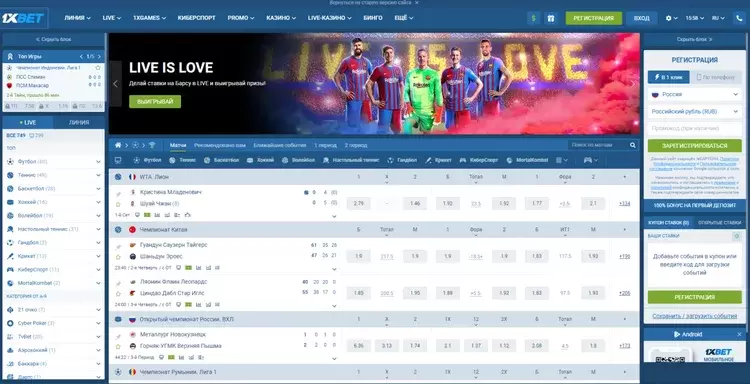Toggle favorite star beside Шаньдун Эроес
The width and height of the screenshot is (750, 384).
click(x=118, y=257)
